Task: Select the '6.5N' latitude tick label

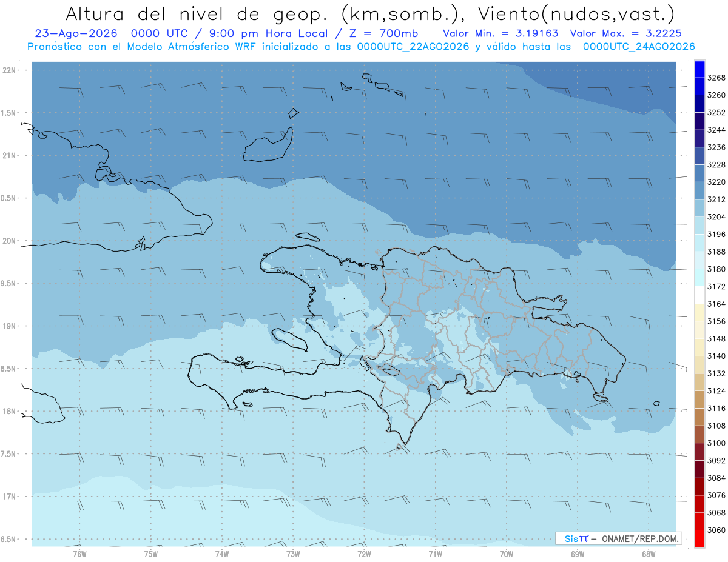Action: click(8, 539)
